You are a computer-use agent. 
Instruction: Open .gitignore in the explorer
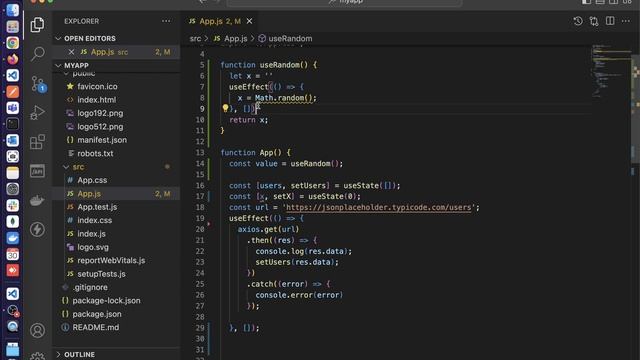click(90, 287)
